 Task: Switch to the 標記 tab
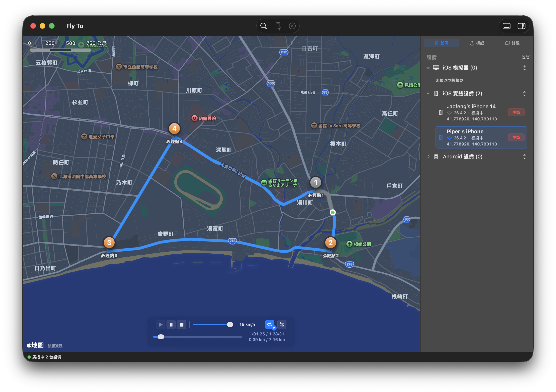pos(477,43)
